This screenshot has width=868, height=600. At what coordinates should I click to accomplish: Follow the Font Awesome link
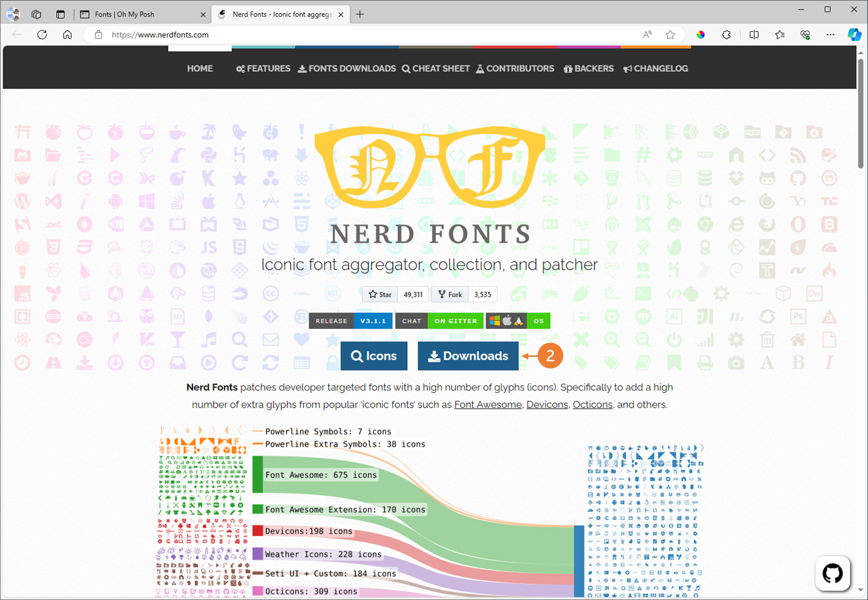pos(488,404)
